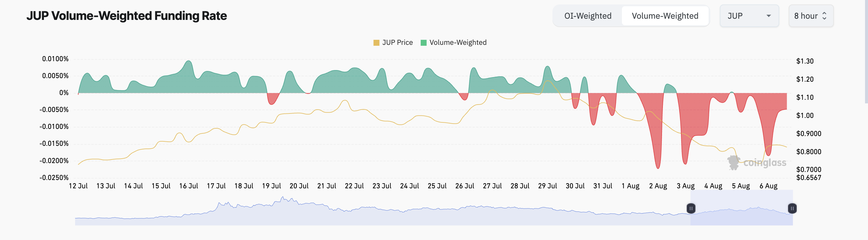
Task: Click the JUP Price yellow legend swatch
Action: click(376, 43)
